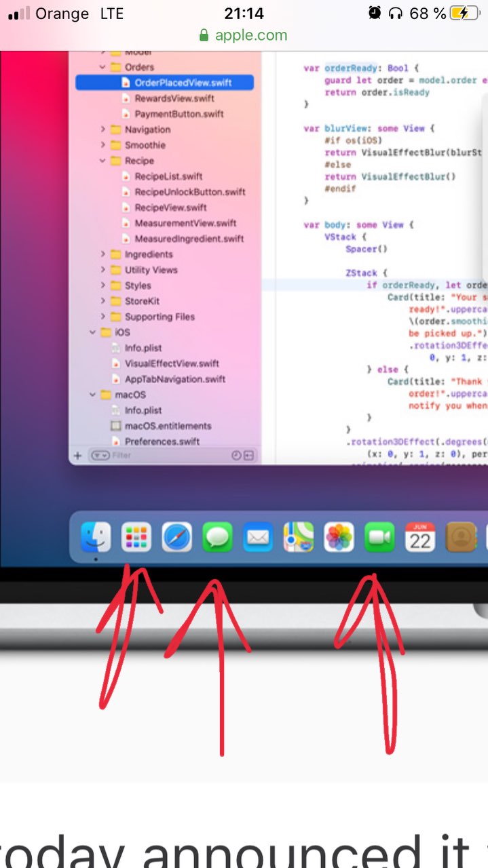Tap the battery indicator in status bar

(x=465, y=13)
